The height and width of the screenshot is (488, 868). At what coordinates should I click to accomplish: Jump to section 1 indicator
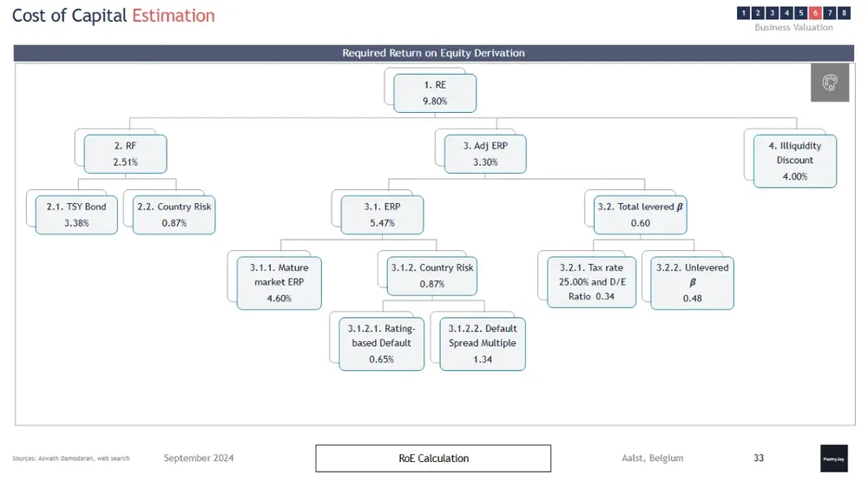click(744, 13)
